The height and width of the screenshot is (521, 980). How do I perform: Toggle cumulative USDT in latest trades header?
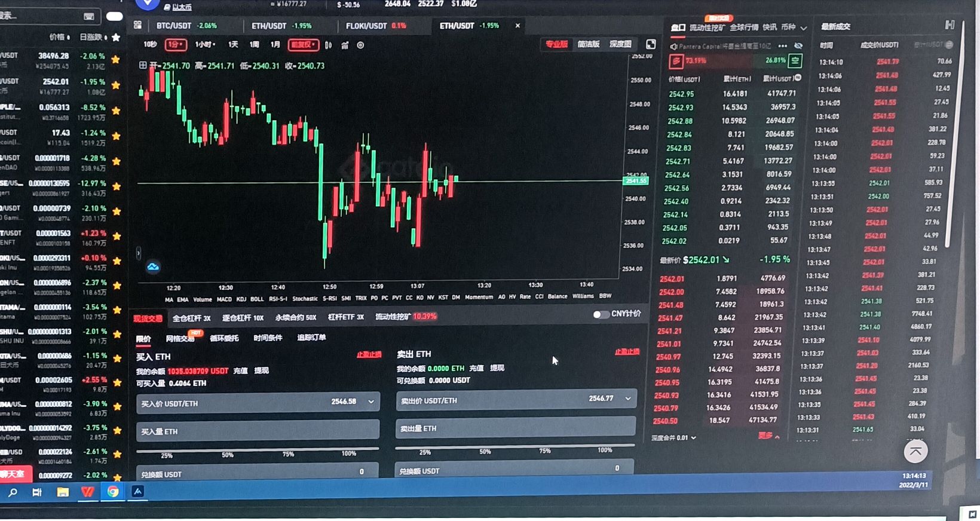(x=949, y=45)
